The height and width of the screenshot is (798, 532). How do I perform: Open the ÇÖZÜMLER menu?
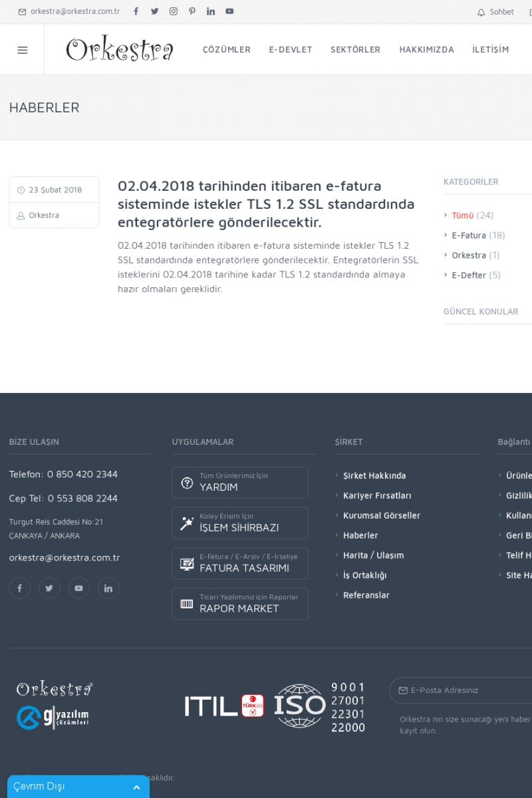[227, 50]
